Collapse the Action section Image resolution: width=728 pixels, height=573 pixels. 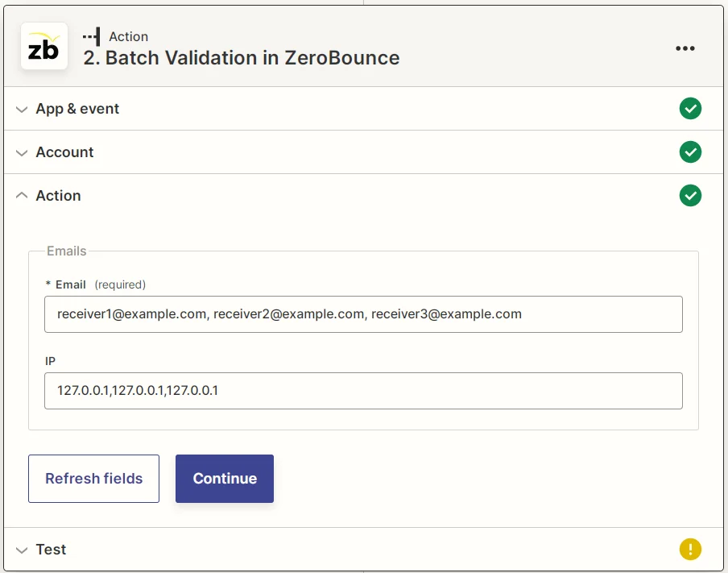pos(57,195)
